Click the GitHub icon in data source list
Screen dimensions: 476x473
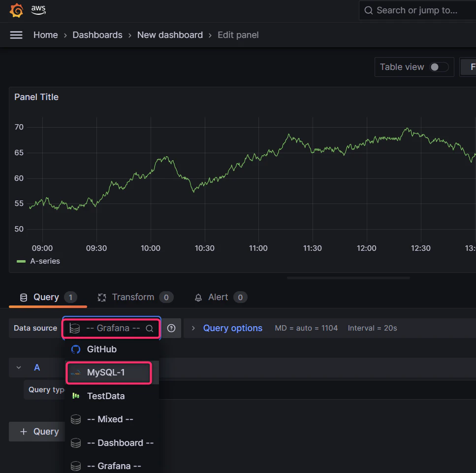76,349
